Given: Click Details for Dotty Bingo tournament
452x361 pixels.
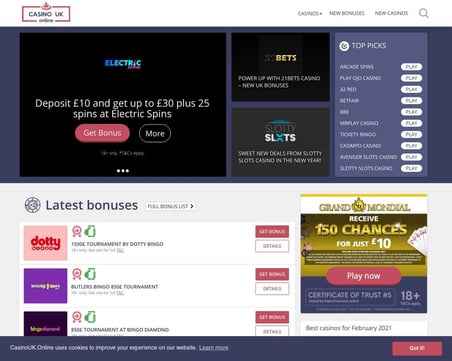Looking at the screenshot, I should click(x=272, y=246).
